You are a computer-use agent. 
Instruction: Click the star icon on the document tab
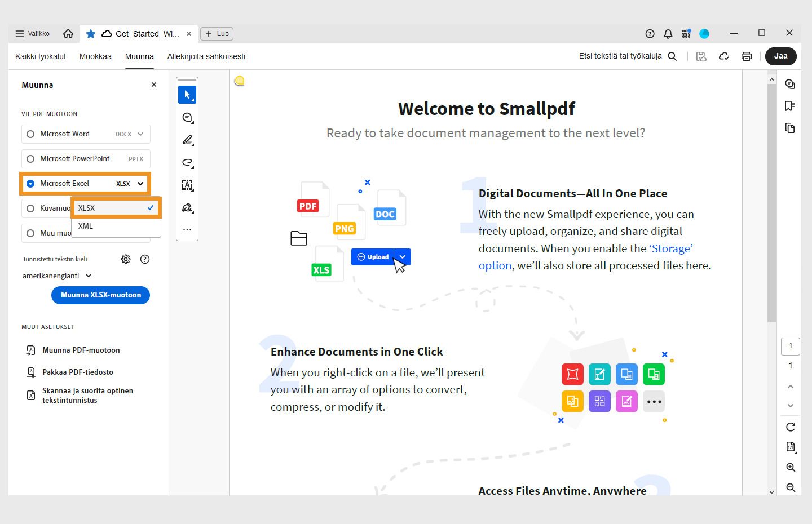90,34
